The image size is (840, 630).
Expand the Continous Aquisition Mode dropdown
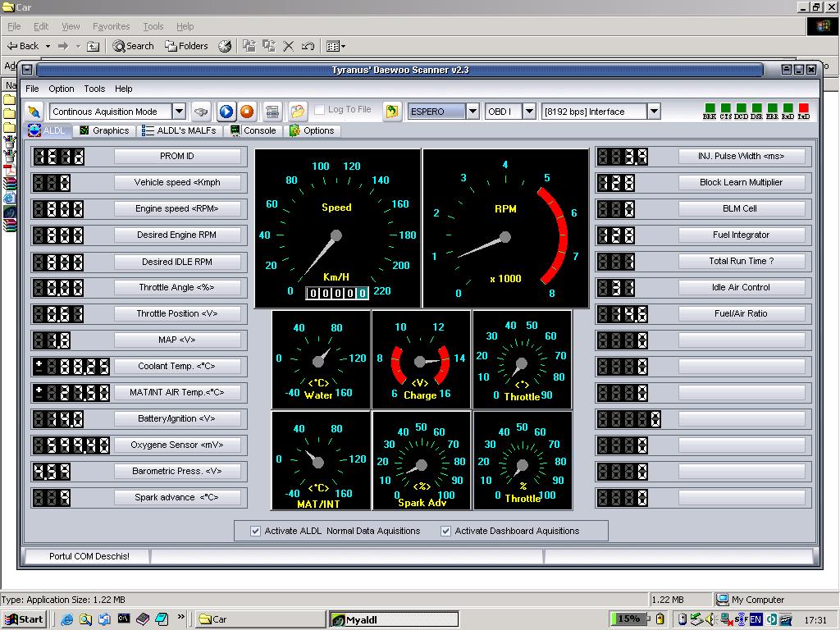(x=179, y=112)
